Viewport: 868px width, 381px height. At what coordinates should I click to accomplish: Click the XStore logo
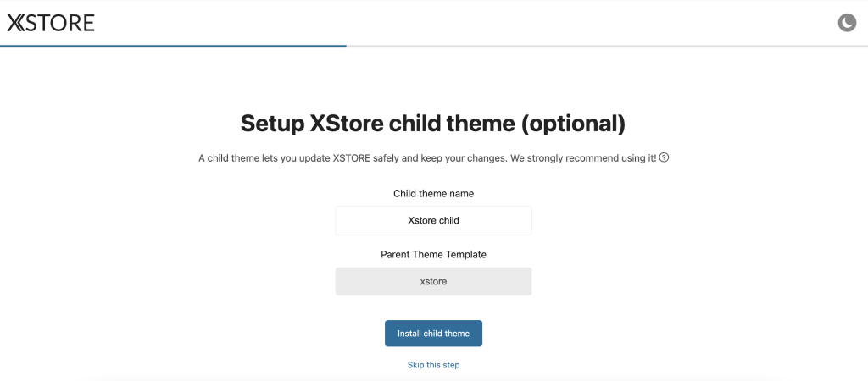(x=51, y=23)
